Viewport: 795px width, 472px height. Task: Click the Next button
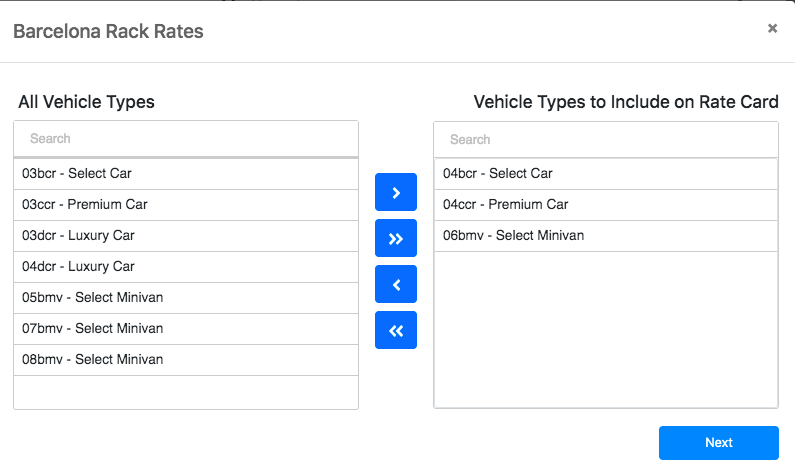point(718,443)
